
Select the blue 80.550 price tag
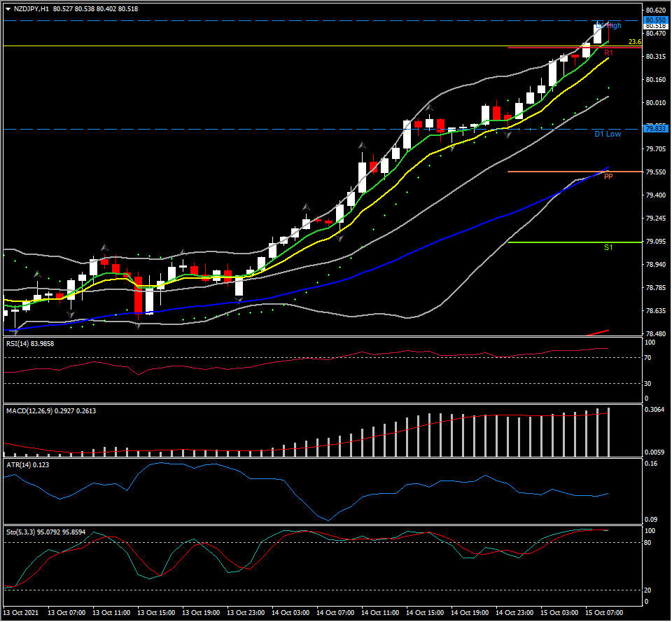[656, 20]
